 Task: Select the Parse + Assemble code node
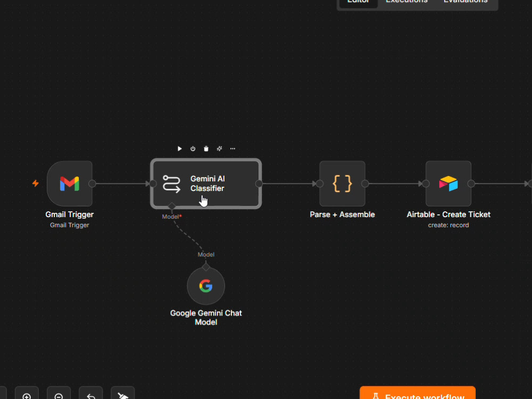(342, 184)
